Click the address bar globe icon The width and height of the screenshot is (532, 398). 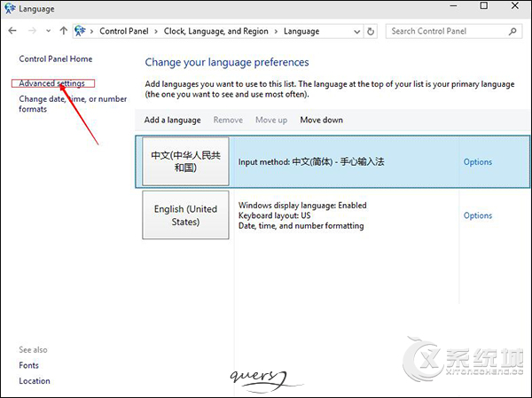pos(80,31)
